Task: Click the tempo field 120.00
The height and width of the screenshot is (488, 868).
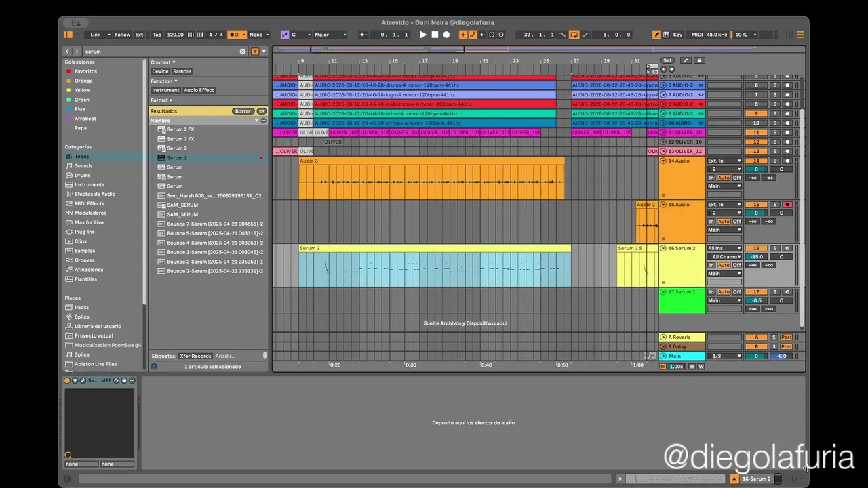Action: coord(175,35)
